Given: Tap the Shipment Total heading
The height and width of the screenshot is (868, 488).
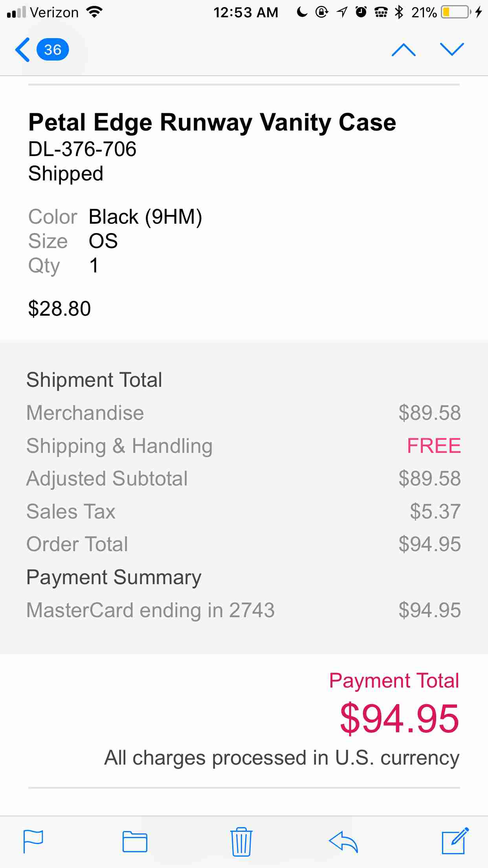Looking at the screenshot, I should coord(94,380).
